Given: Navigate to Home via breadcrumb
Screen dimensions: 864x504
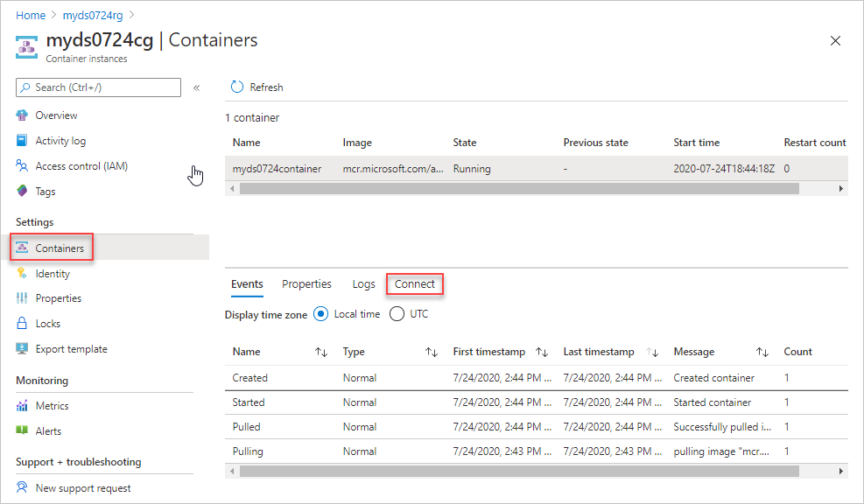Looking at the screenshot, I should (30, 15).
